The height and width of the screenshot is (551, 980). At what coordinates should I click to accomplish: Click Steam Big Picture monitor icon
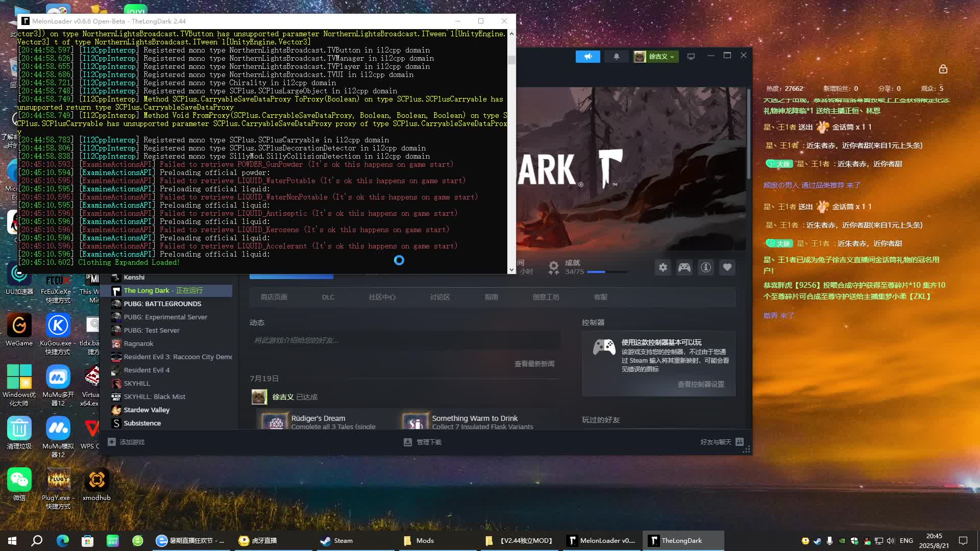click(x=691, y=57)
